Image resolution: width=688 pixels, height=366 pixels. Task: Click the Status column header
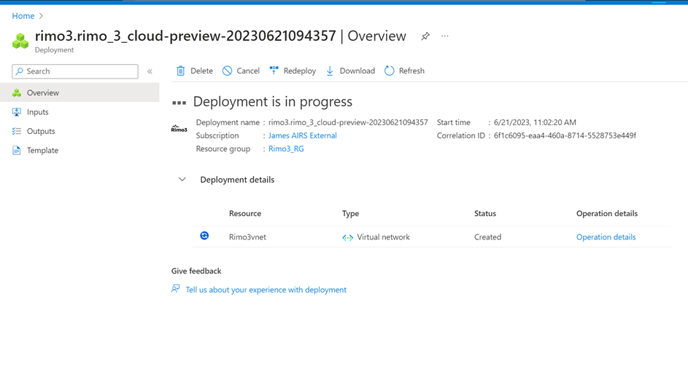click(x=485, y=214)
